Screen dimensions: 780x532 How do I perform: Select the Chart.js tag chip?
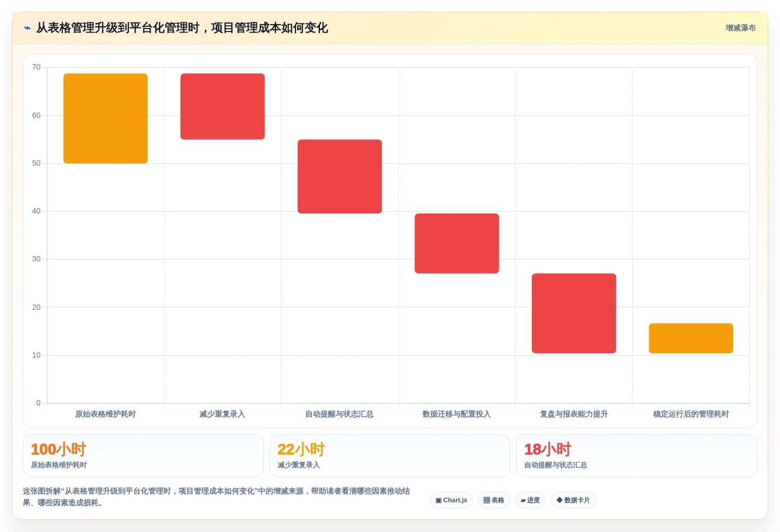pos(451,501)
